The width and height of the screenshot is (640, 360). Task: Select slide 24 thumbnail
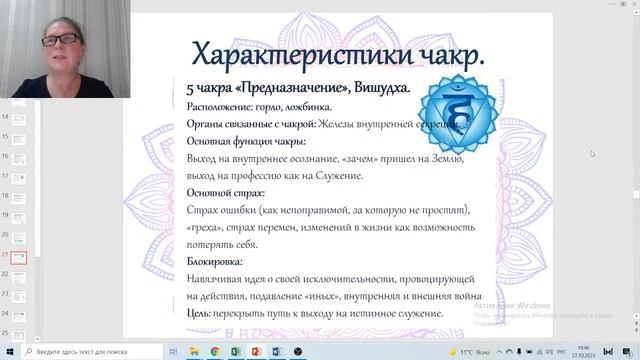pos(18,317)
